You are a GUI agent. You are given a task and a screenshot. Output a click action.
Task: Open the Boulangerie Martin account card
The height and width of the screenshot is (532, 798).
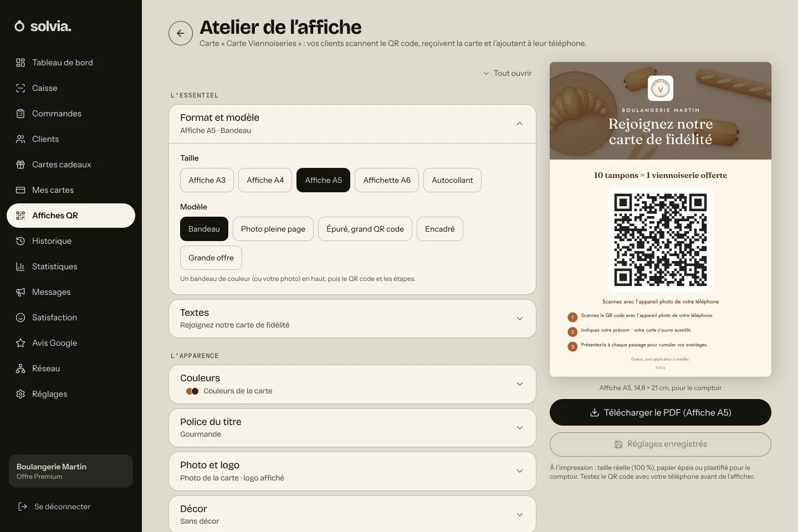click(x=71, y=471)
